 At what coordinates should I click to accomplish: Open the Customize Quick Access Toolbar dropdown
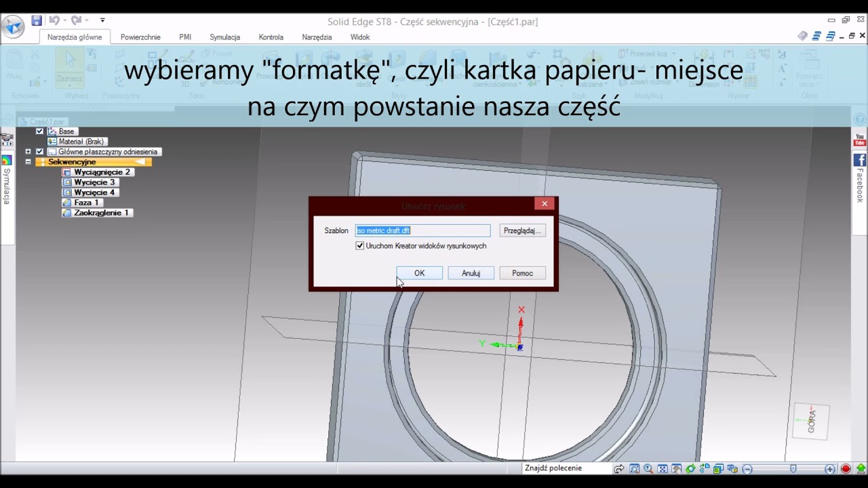tap(102, 21)
